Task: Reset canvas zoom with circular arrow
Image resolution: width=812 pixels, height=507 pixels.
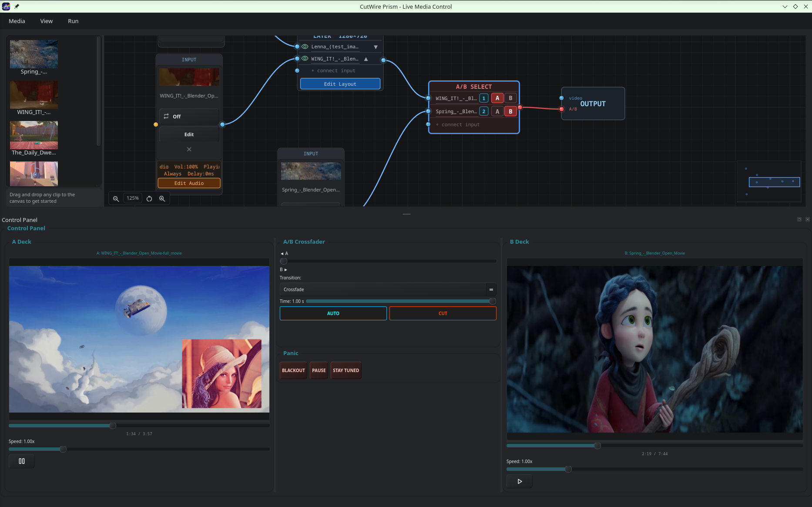Action: [149, 198]
